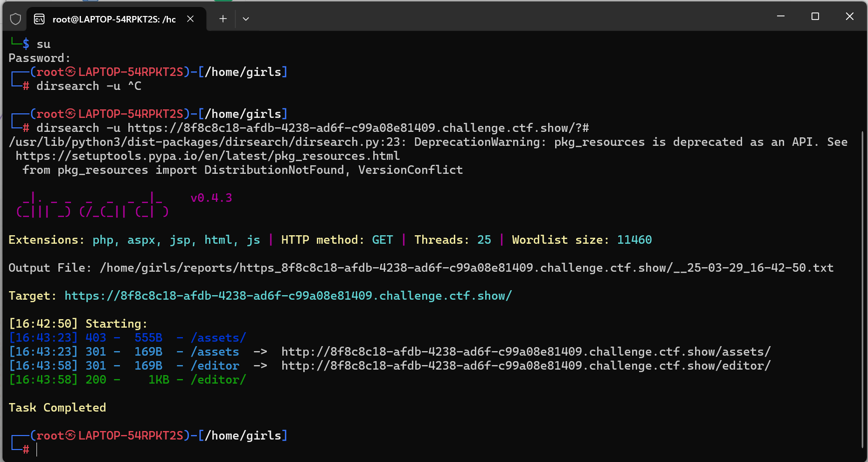Click the 'aspx,' extension value

coord(144,240)
